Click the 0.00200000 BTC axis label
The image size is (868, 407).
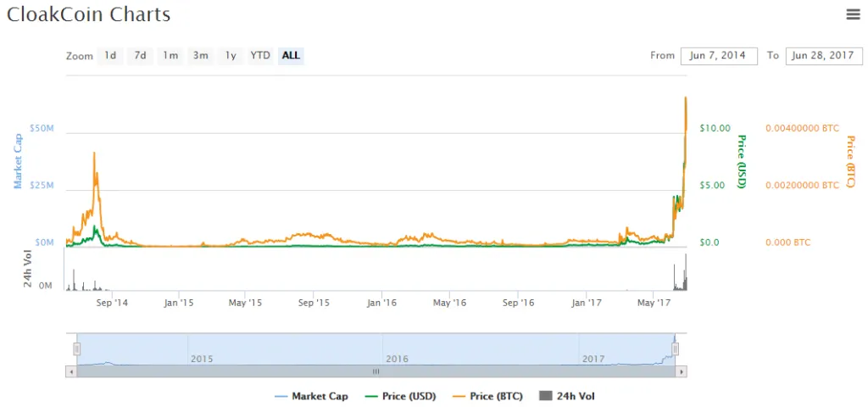802,186
